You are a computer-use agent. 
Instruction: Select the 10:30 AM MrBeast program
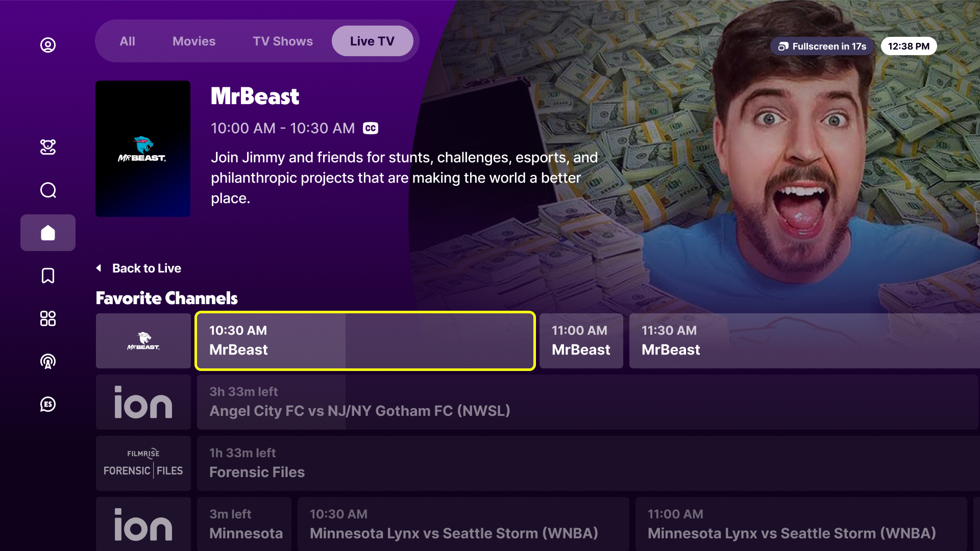point(365,341)
